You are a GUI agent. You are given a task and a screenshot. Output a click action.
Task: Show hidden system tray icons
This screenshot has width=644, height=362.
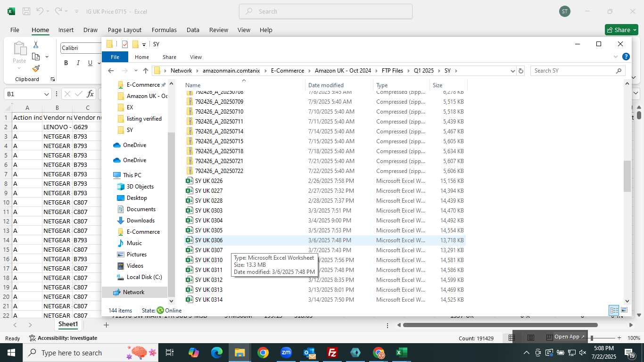[527, 353]
